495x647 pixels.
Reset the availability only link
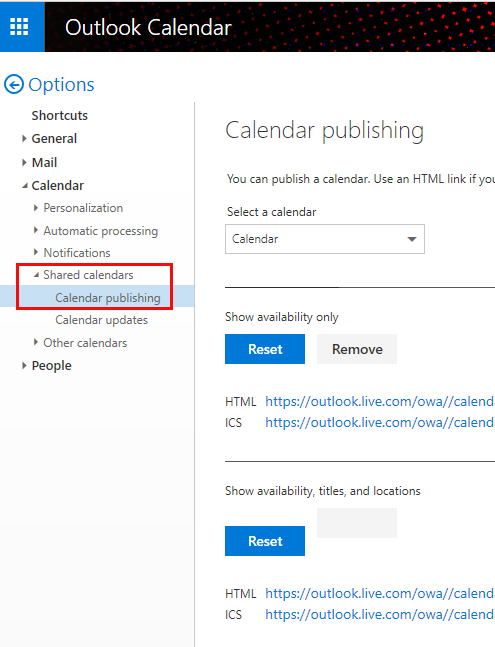click(265, 349)
